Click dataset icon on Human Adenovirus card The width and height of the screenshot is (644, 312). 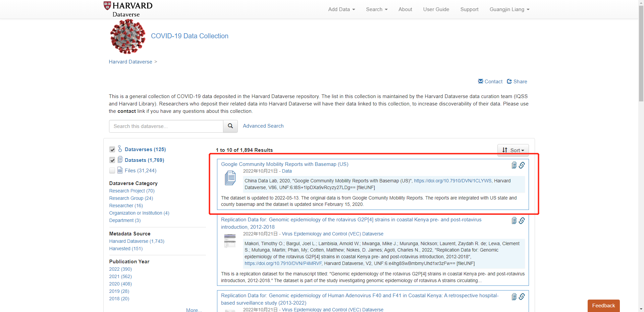click(x=514, y=297)
